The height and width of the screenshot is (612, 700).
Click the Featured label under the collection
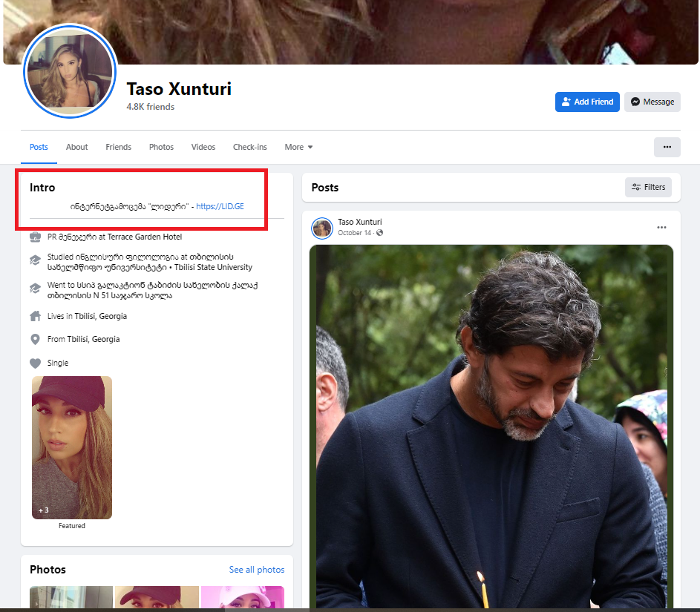tap(72, 526)
